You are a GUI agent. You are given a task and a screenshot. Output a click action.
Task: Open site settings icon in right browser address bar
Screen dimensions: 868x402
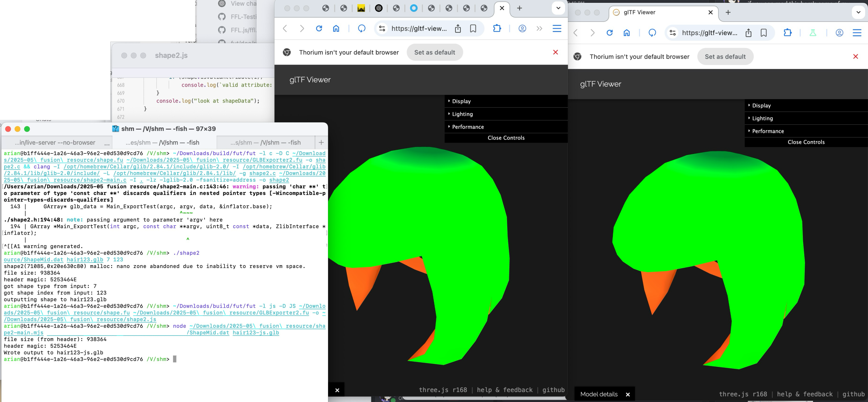[x=673, y=33]
